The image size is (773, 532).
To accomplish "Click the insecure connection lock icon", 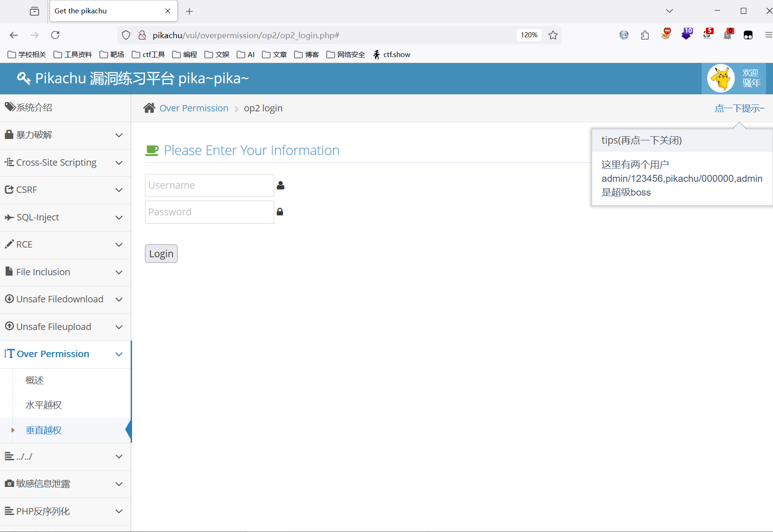I will coord(142,35).
